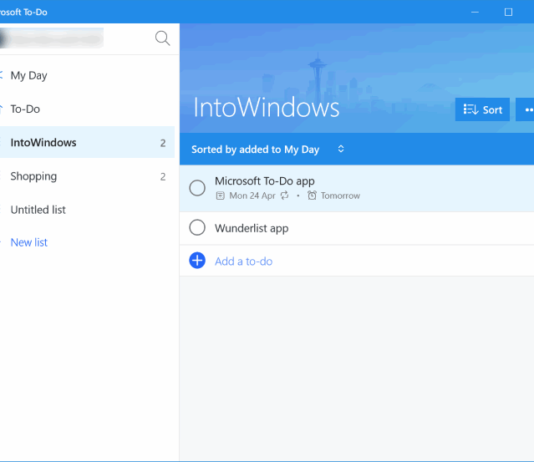534x462 pixels.
Task: Click the repeat icon on Microsoft To-Do task
Action: click(x=284, y=195)
